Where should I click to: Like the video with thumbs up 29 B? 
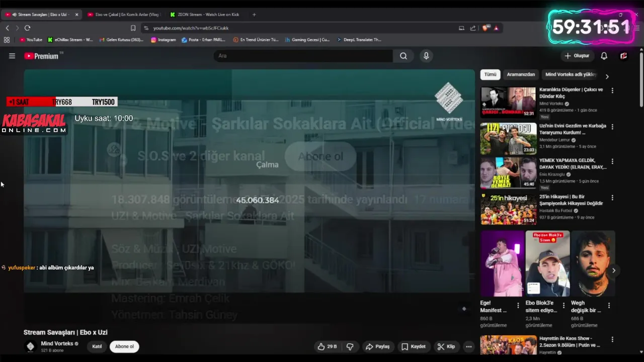click(x=327, y=346)
